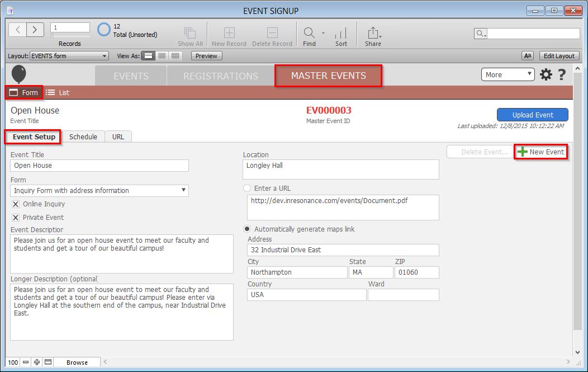
Task: Click the Upload Event button
Action: (532, 115)
